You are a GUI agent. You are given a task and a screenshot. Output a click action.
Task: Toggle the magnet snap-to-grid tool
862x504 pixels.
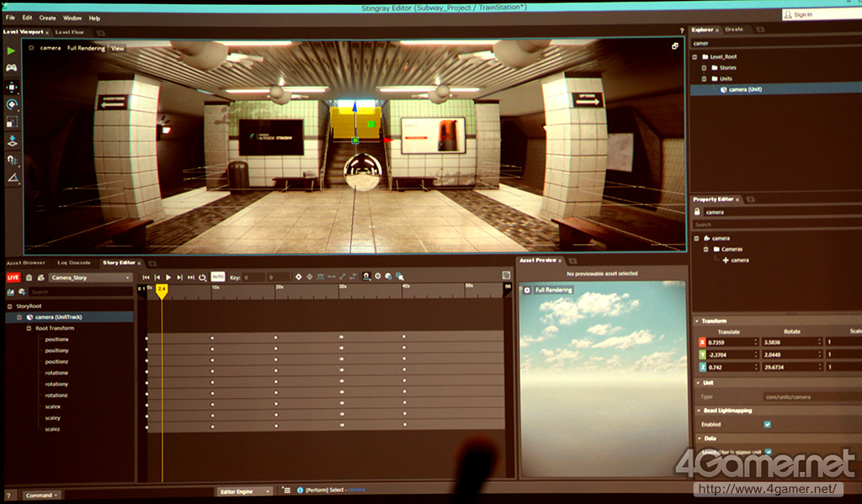coord(12,159)
